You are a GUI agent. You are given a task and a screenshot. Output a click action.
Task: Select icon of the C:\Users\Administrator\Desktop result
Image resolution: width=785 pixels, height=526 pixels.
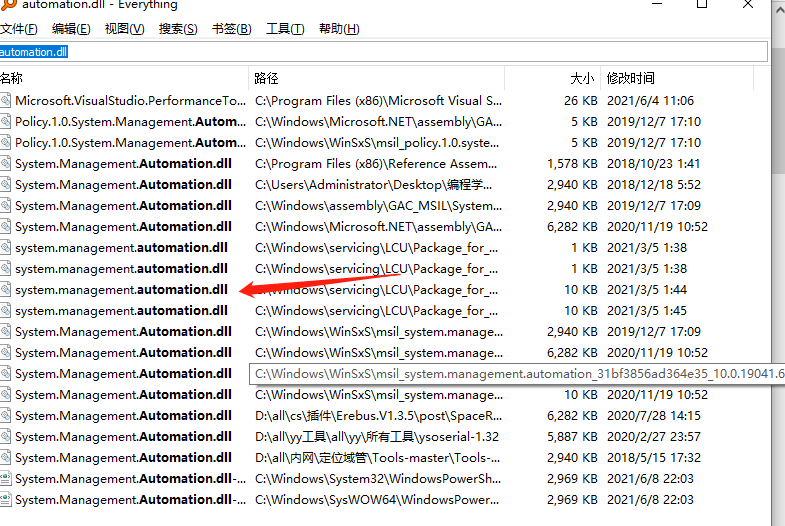pos(5,185)
